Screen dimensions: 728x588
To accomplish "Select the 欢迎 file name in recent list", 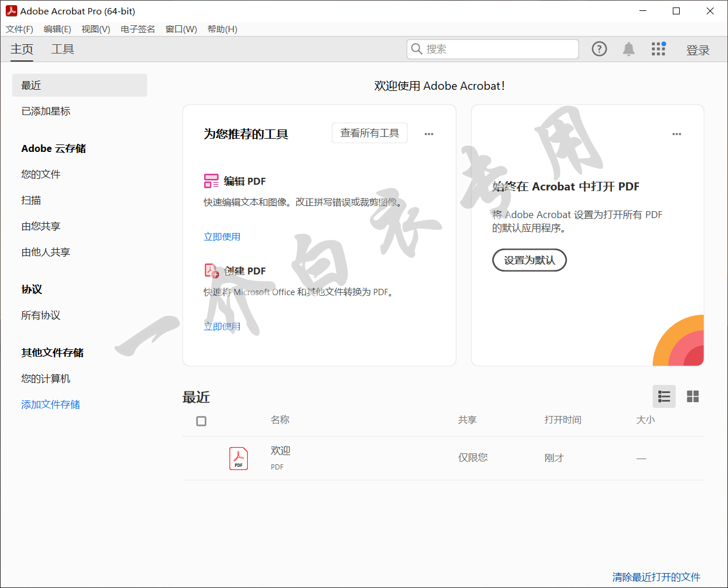I will [281, 450].
